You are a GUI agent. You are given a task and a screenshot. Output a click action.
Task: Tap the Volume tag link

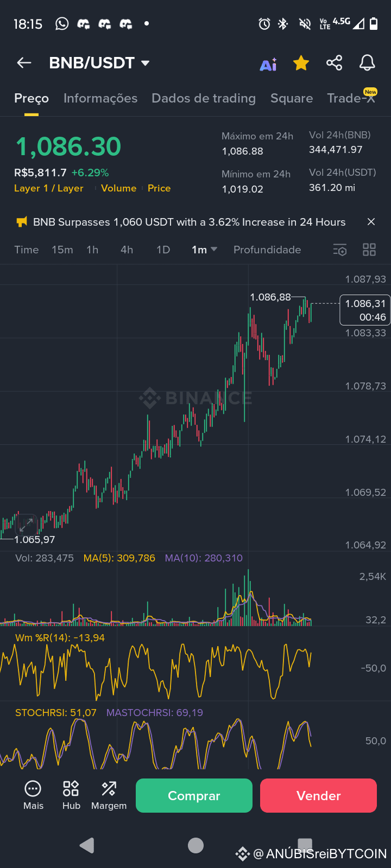click(118, 188)
